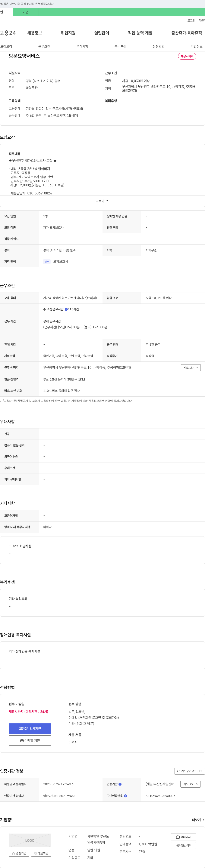This screenshot has height=868, width=205.
Task: Click the company LOGO placeholder image
Action: point(30,840)
